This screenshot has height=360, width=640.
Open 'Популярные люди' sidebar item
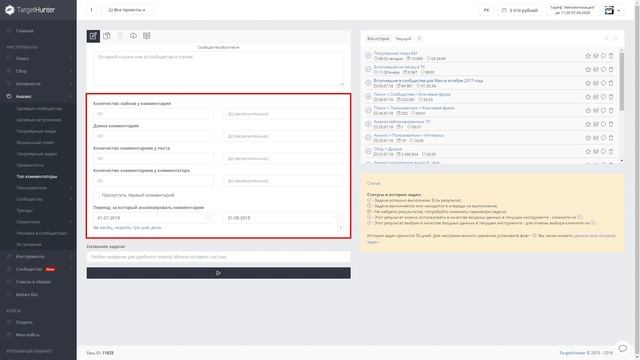coord(36,131)
